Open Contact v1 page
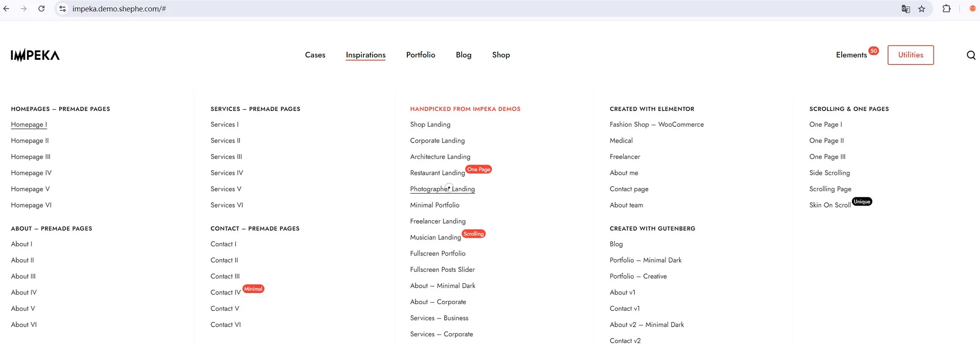Viewport: 980px width, 345px height. pos(625,309)
